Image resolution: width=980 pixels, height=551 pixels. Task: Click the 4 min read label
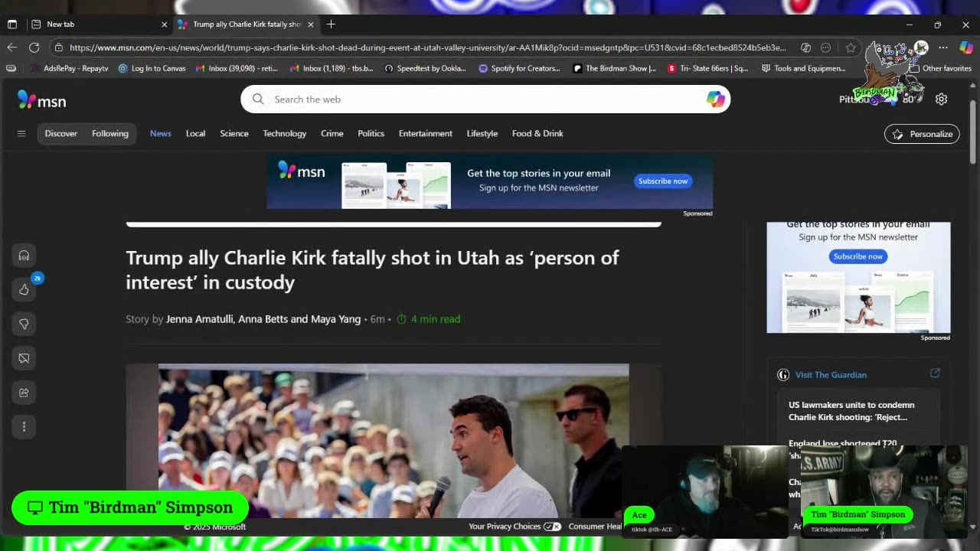pyautogui.click(x=428, y=319)
